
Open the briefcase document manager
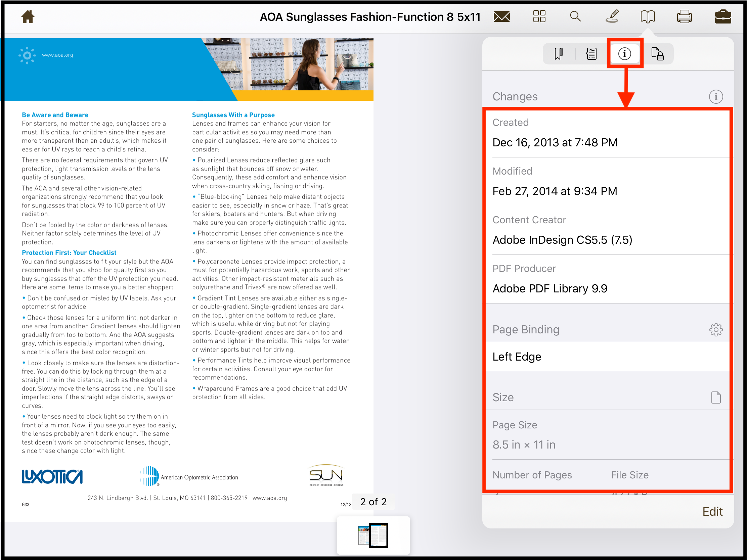(723, 16)
